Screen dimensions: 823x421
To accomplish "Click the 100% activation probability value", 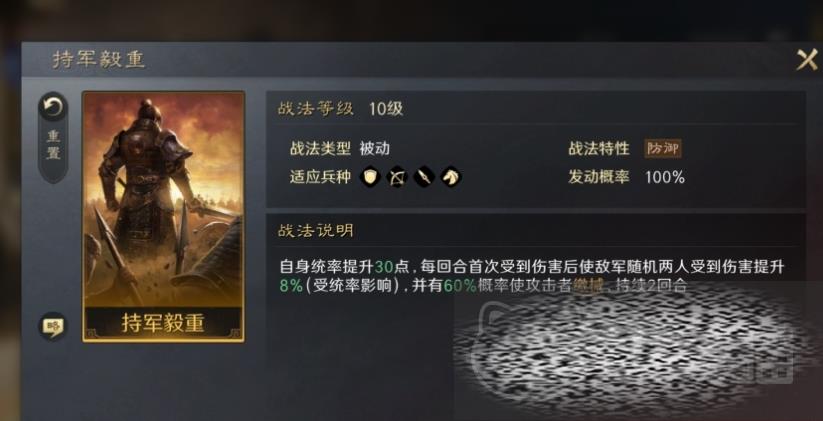I will 664,177.
